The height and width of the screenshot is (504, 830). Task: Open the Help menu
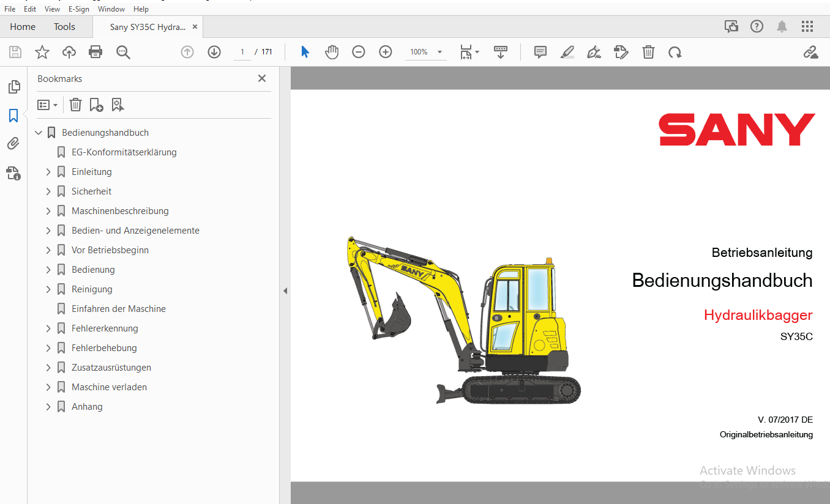coord(141,9)
